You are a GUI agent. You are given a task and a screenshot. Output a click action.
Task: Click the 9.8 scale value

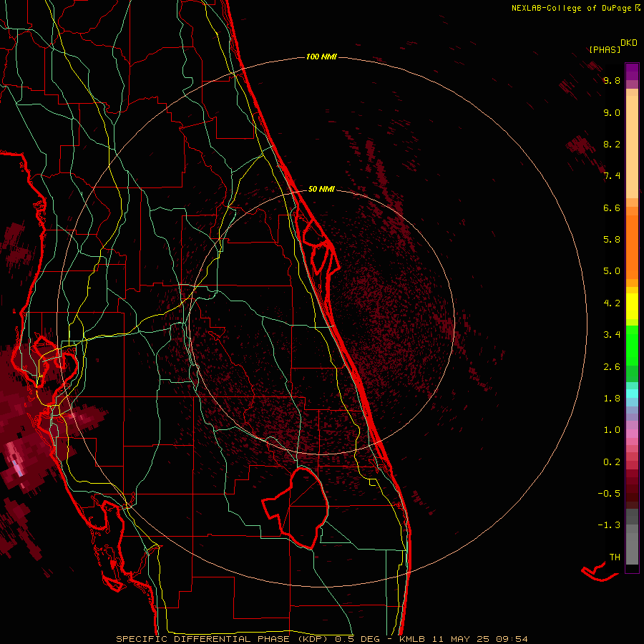(x=612, y=80)
